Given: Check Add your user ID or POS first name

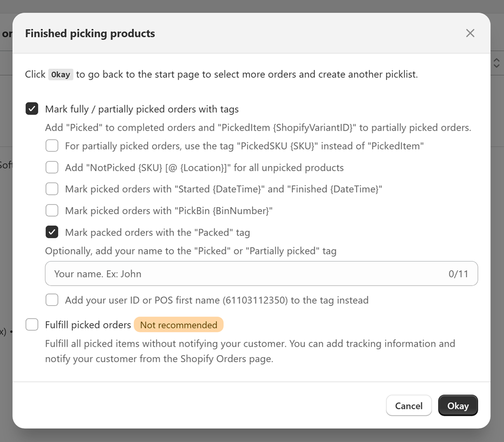Looking at the screenshot, I should coord(52,300).
